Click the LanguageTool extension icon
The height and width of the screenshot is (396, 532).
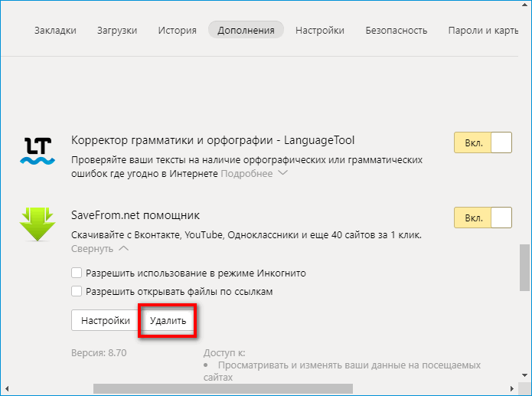pyautogui.click(x=38, y=150)
